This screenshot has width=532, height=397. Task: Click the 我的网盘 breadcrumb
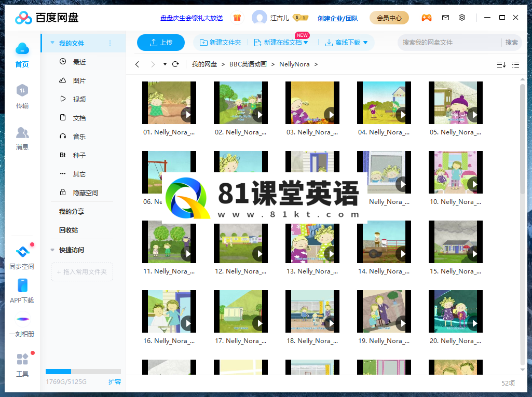(204, 64)
